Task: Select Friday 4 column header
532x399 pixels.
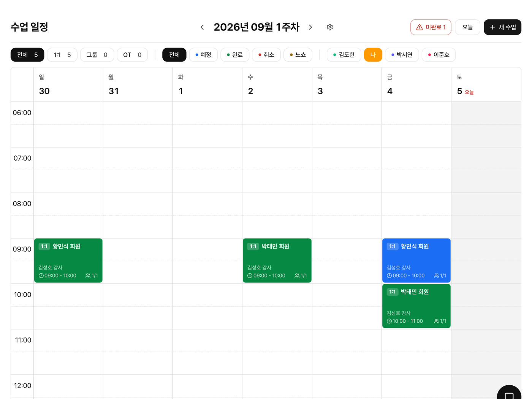Action: click(x=416, y=84)
